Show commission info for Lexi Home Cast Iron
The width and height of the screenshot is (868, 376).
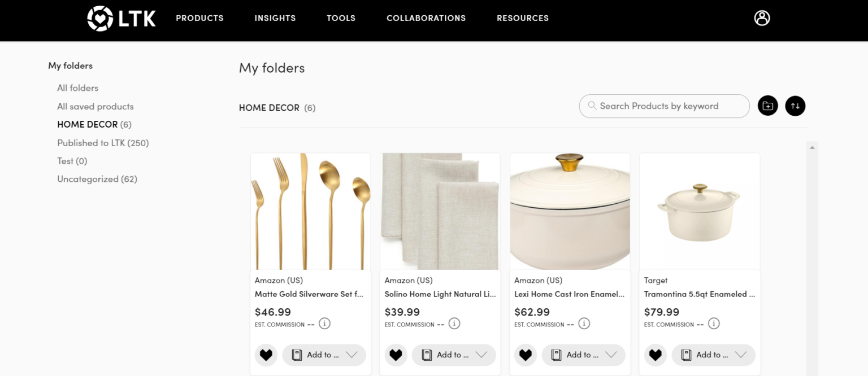pos(584,323)
